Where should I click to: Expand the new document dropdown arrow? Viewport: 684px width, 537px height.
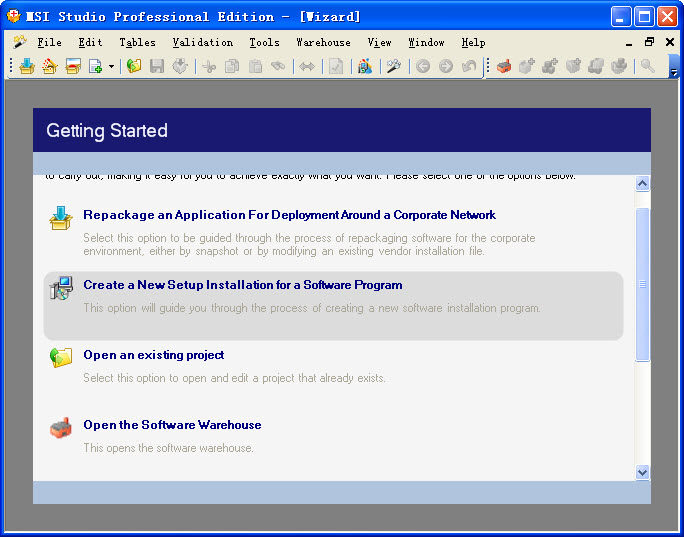[111, 67]
